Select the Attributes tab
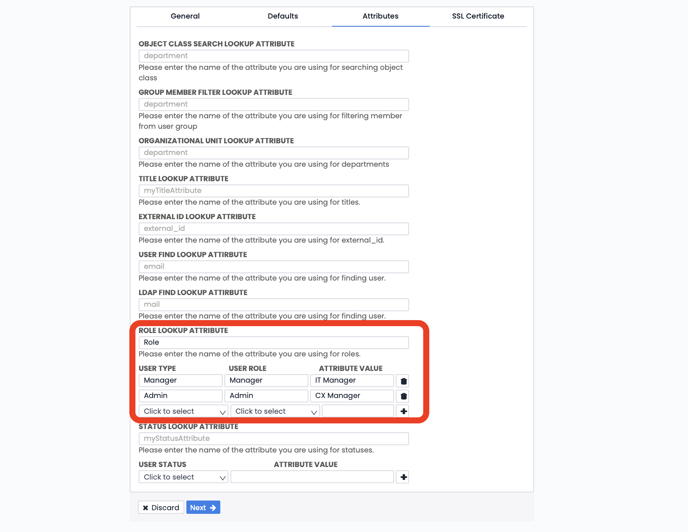Image resolution: width=688 pixels, height=532 pixels. [380, 16]
